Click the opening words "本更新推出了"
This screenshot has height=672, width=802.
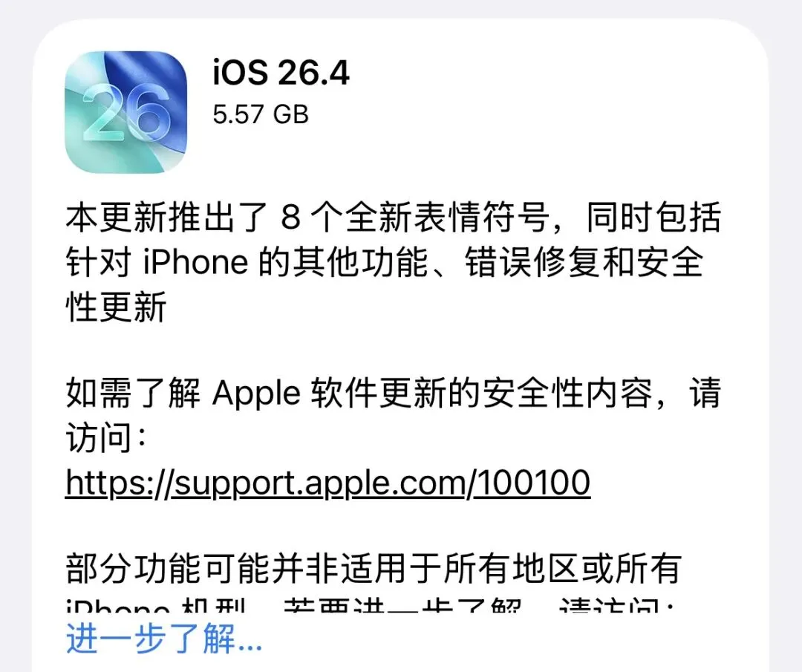click(x=168, y=217)
